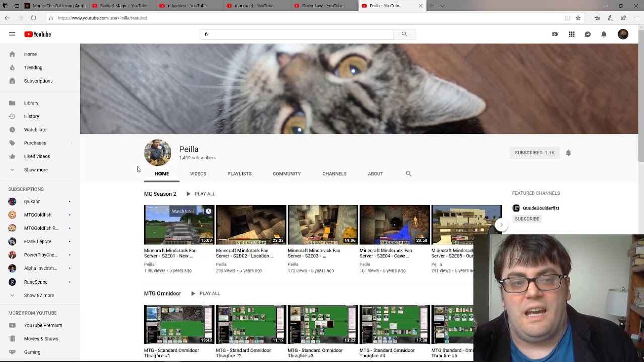Open Minecraft S2E03 video thumbnail
644x362 pixels.
(323, 225)
